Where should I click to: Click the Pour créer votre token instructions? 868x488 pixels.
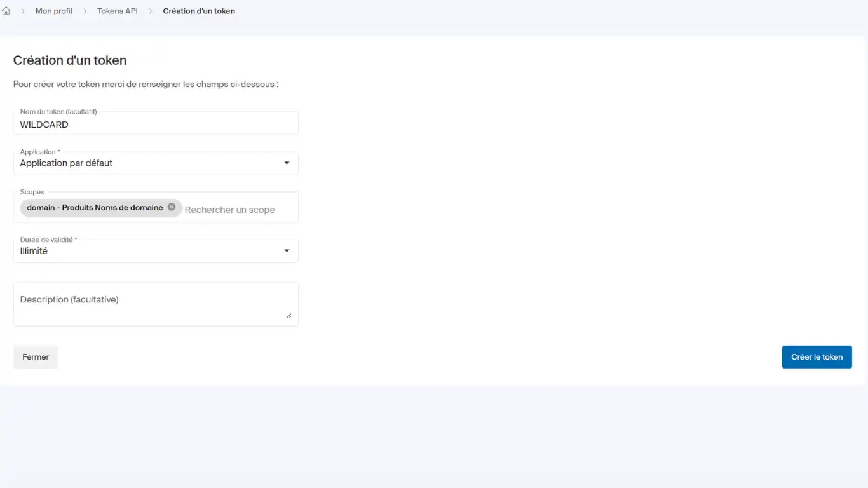click(146, 84)
